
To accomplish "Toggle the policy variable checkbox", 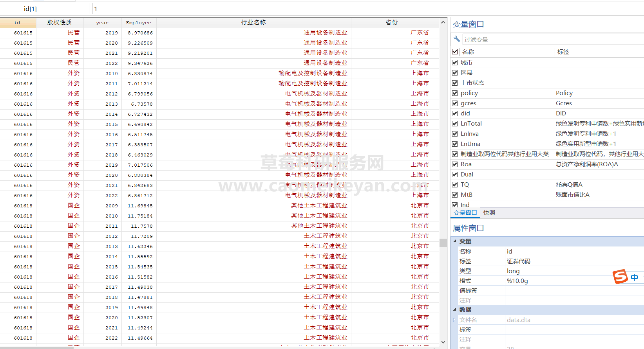I will pyautogui.click(x=455, y=93).
